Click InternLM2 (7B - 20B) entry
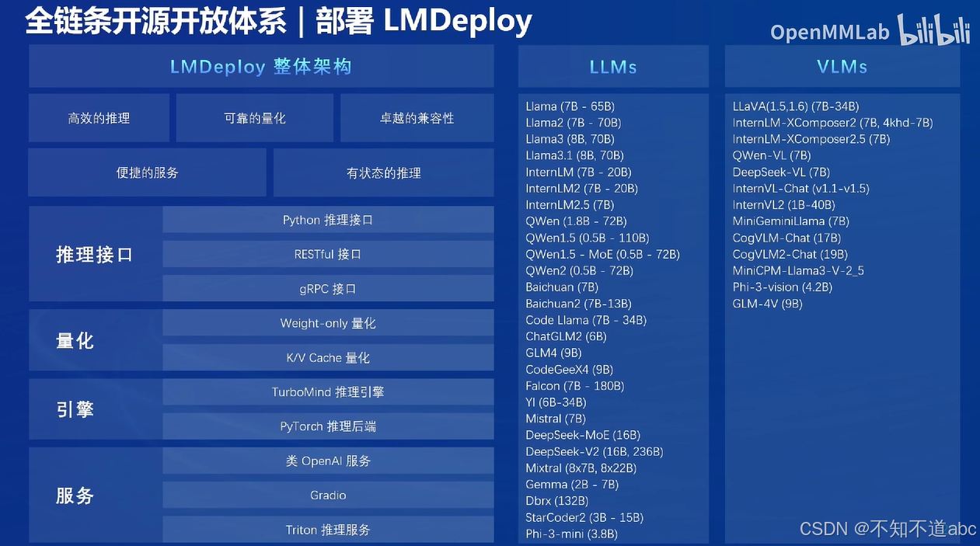 click(581, 189)
